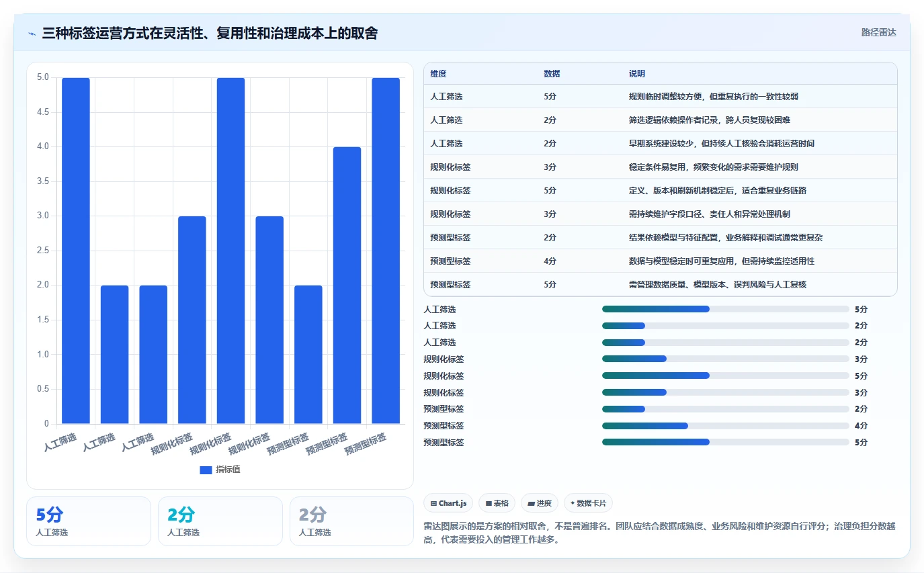Click the 人工筛选 chart bar valued 5
This screenshot has height=573, width=924.
[76, 251]
